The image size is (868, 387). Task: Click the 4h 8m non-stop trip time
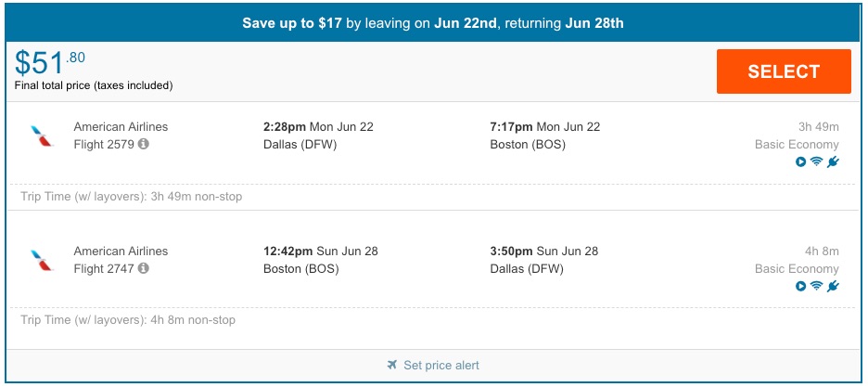pos(128,320)
